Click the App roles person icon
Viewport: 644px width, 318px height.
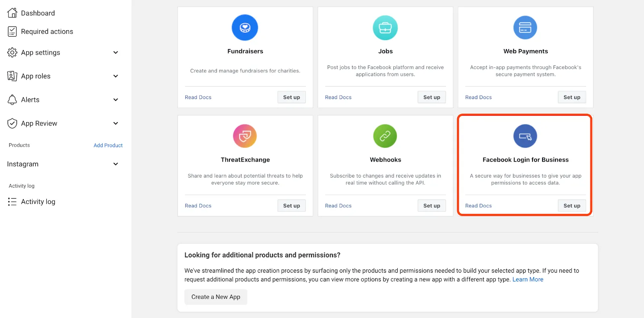click(12, 76)
